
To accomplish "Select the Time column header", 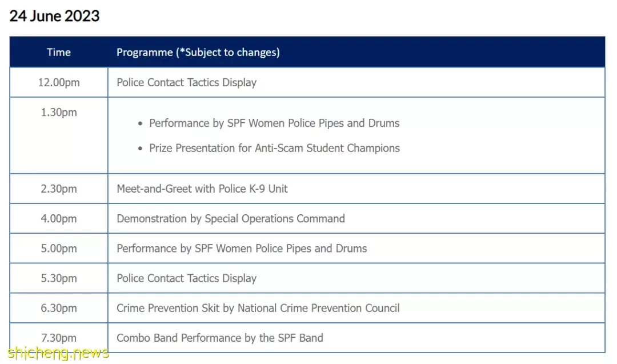I will (59, 53).
